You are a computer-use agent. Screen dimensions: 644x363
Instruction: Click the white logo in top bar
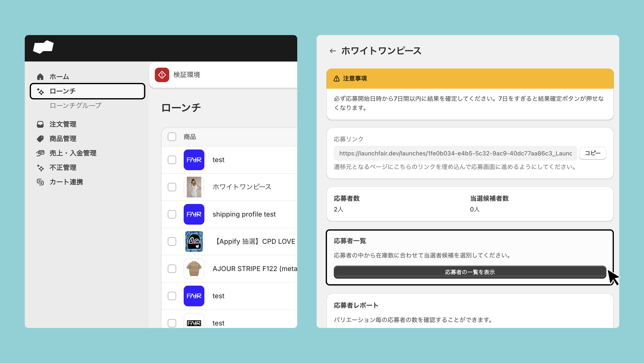coord(44,47)
